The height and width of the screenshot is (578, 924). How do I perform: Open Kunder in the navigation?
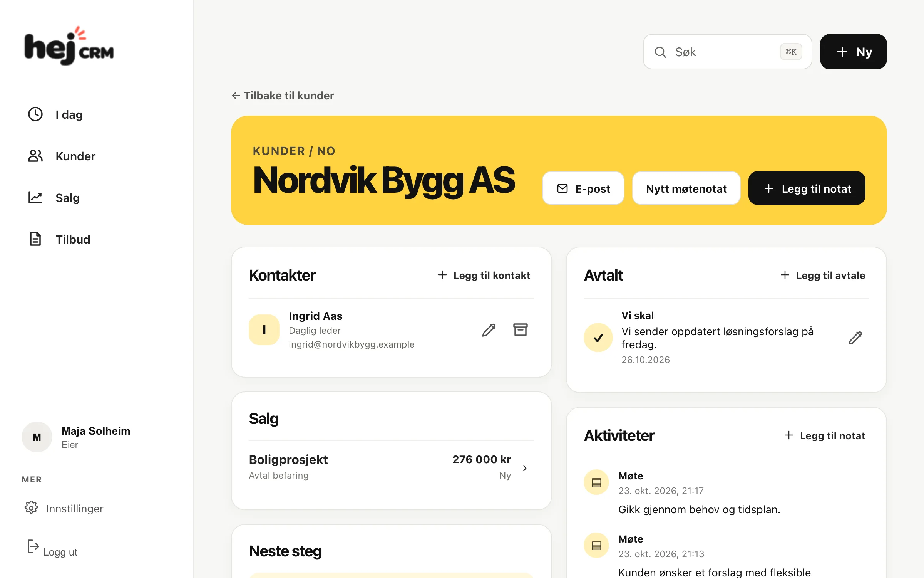(62, 156)
